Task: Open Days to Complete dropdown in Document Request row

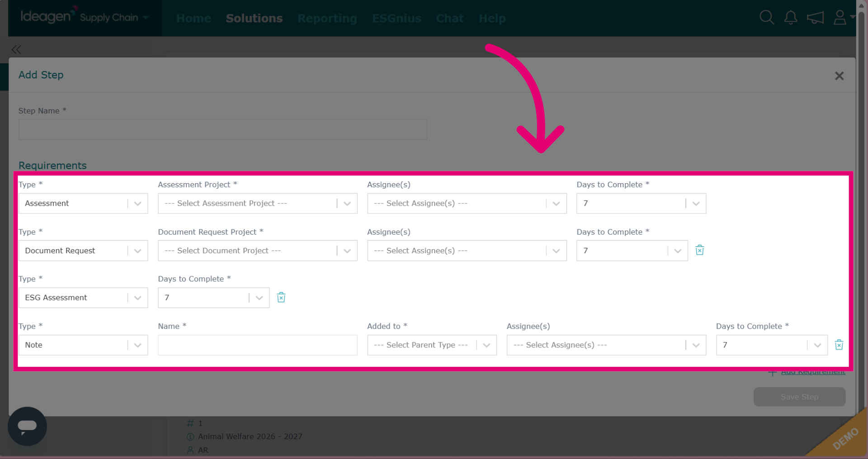Action: (632, 251)
